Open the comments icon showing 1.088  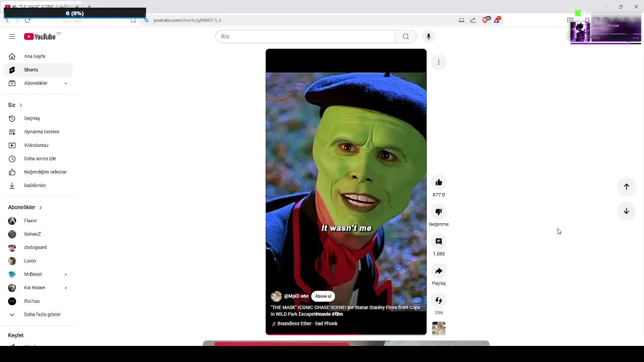click(439, 241)
